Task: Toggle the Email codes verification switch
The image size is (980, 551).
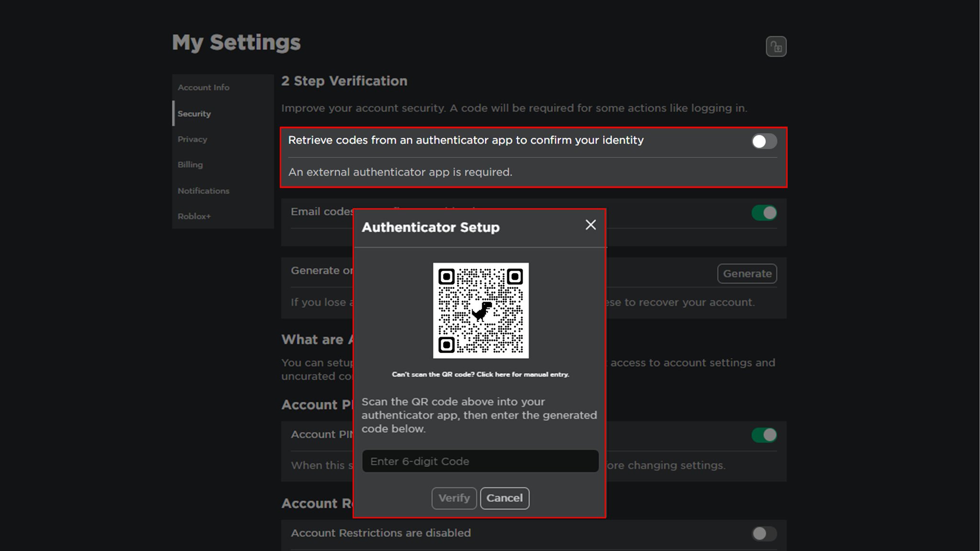Action: (x=764, y=212)
